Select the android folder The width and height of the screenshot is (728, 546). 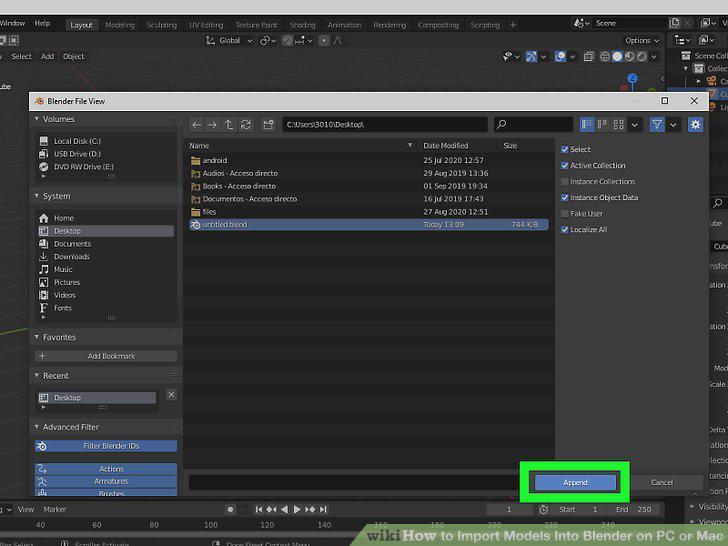[369, 160]
